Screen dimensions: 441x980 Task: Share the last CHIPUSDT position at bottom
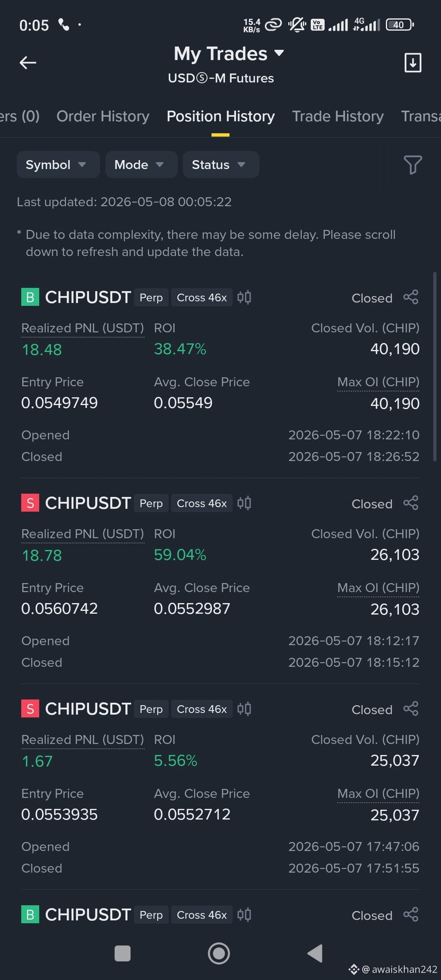(x=411, y=915)
